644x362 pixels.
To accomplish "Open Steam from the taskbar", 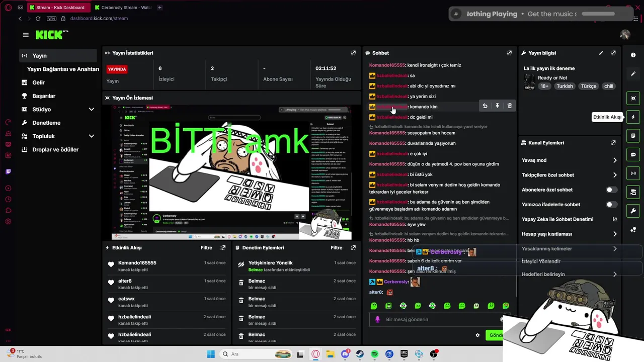I will click(360, 354).
